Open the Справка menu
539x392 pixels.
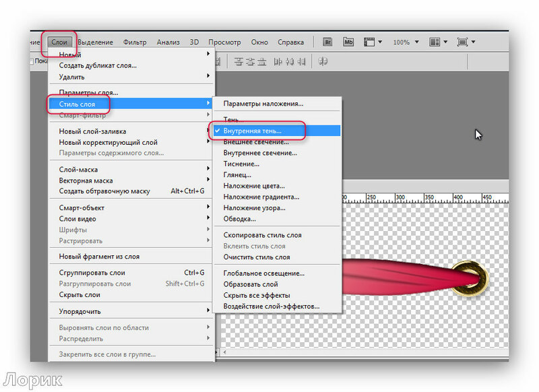point(291,42)
